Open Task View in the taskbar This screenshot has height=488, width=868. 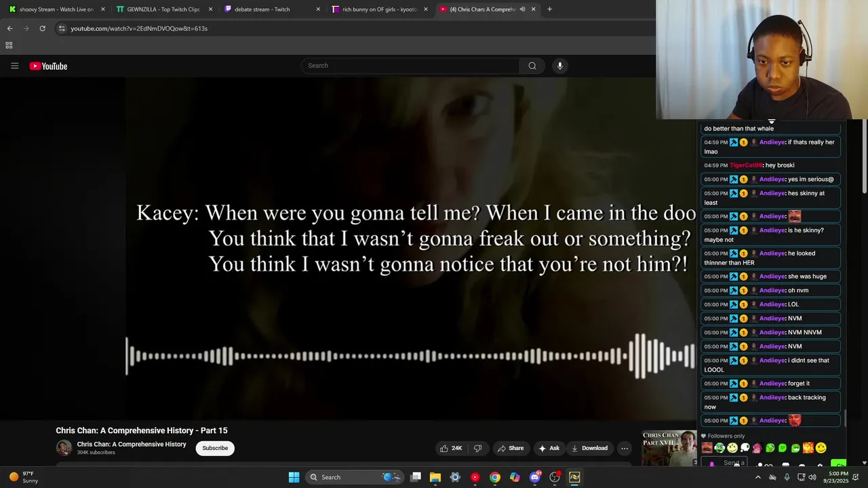pos(416,477)
